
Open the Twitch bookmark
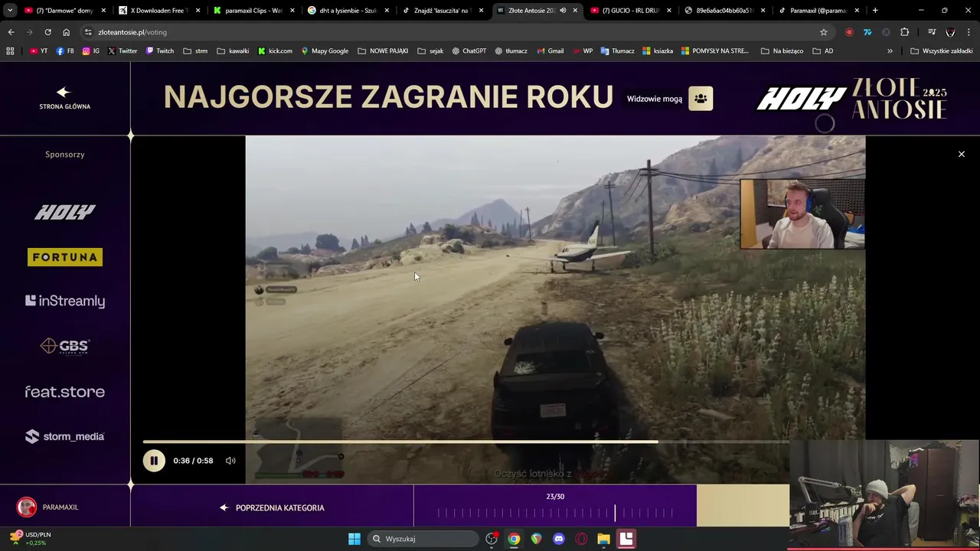pos(159,51)
